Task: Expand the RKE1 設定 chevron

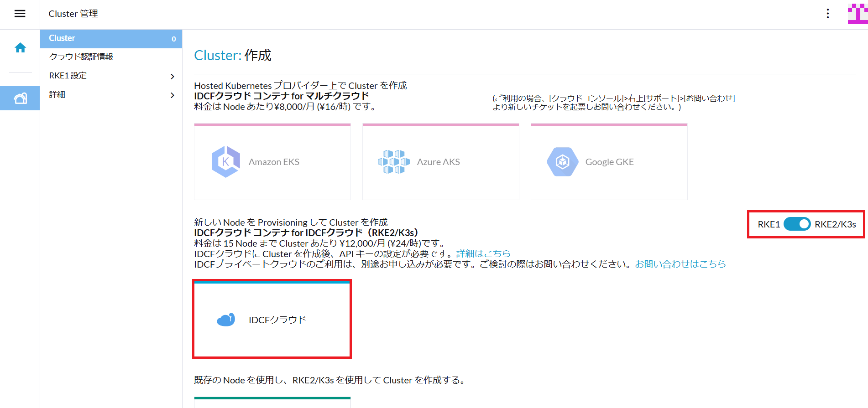Action: coord(172,76)
